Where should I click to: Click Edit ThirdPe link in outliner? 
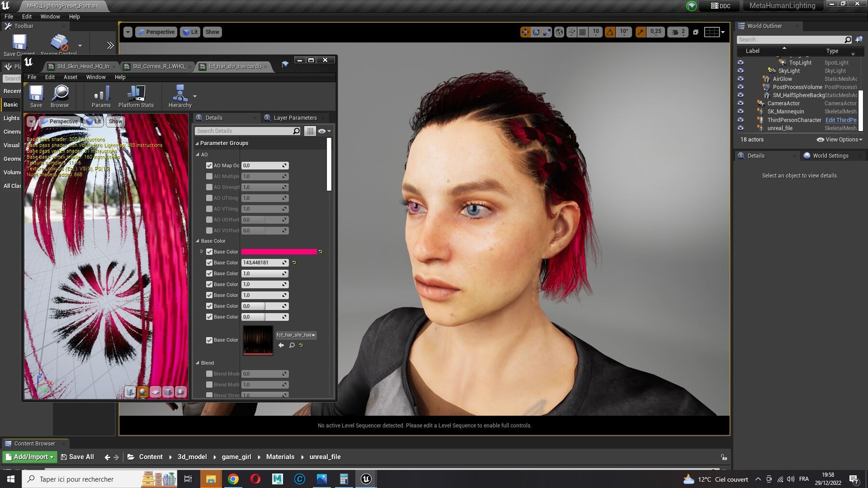[x=841, y=120]
